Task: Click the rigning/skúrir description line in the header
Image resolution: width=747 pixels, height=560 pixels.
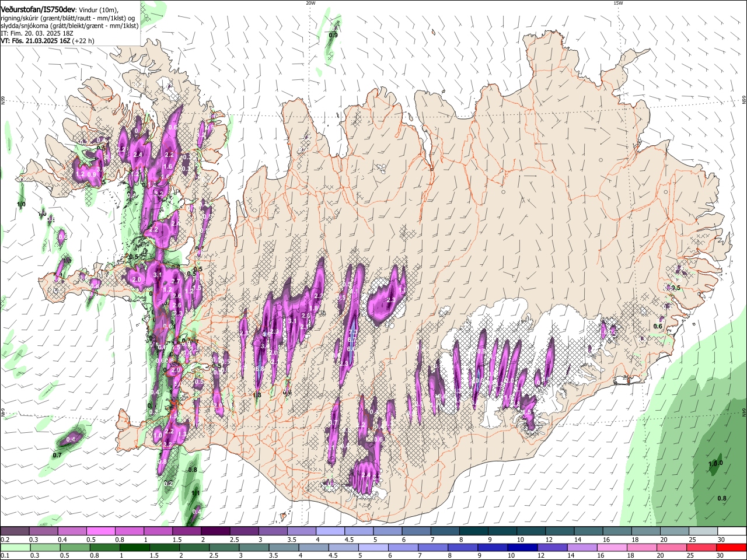Action: tap(67, 17)
